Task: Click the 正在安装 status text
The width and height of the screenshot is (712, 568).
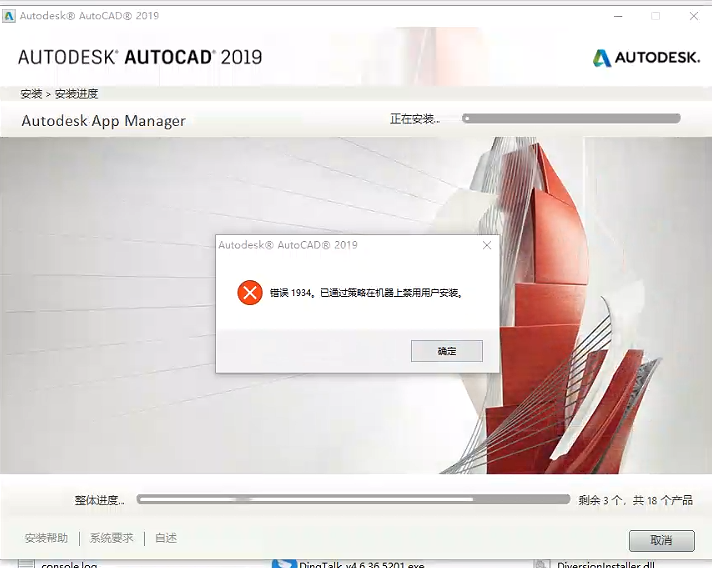Action: coord(415,119)
